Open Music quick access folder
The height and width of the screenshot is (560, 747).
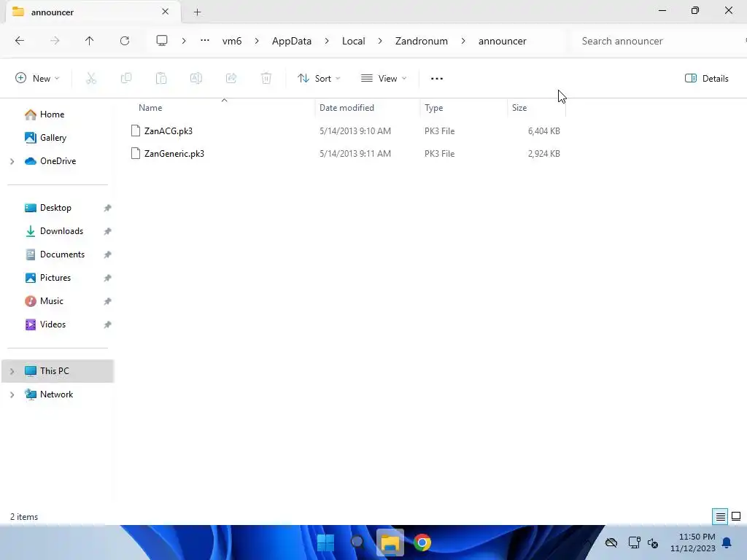click(x=52, y=301)
